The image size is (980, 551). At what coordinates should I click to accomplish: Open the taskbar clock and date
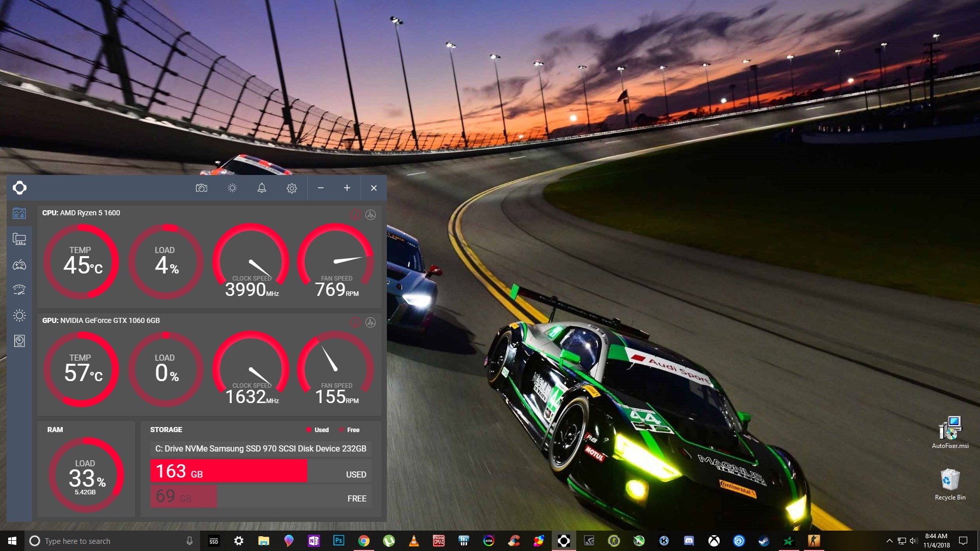(937, 541)
